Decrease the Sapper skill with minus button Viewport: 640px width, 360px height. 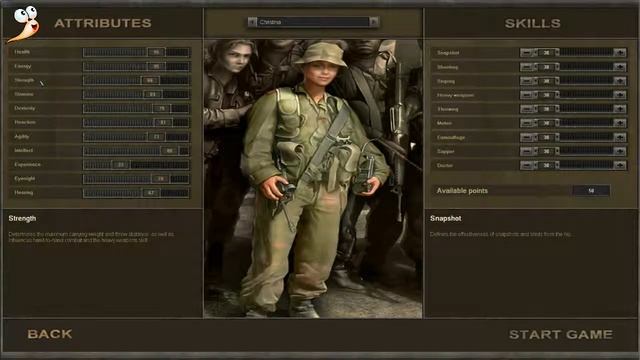tap(527, 151)
